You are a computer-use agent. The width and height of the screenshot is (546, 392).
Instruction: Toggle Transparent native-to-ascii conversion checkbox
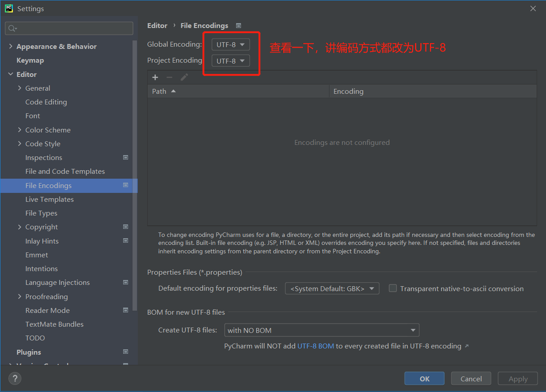pyautogui.click(x=393, y=288)
